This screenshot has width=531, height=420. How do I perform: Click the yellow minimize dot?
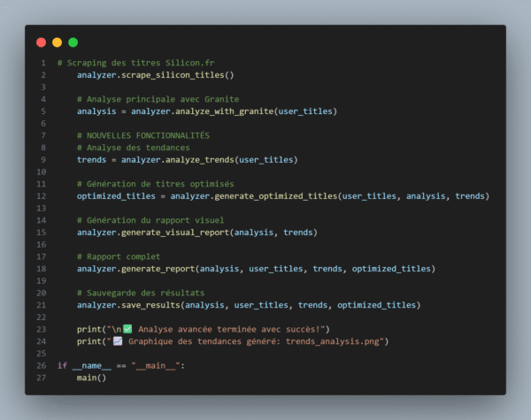57,42
